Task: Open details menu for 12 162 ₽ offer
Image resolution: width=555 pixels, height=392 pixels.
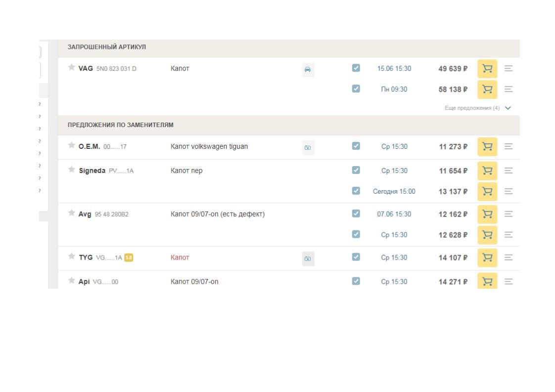Action: [509, 214]
